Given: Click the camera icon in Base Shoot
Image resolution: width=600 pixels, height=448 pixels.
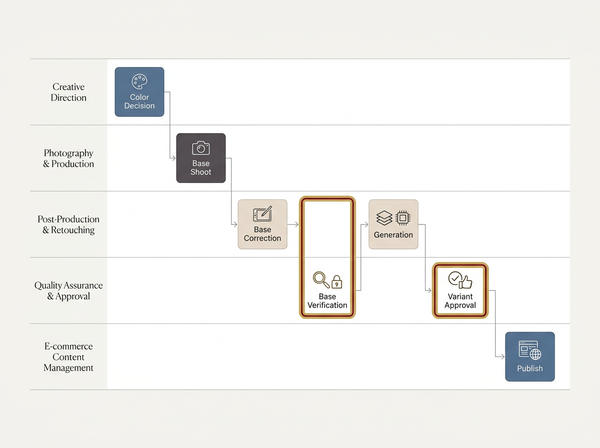Looking at the screenshot, I should click(x=201, y=148).
